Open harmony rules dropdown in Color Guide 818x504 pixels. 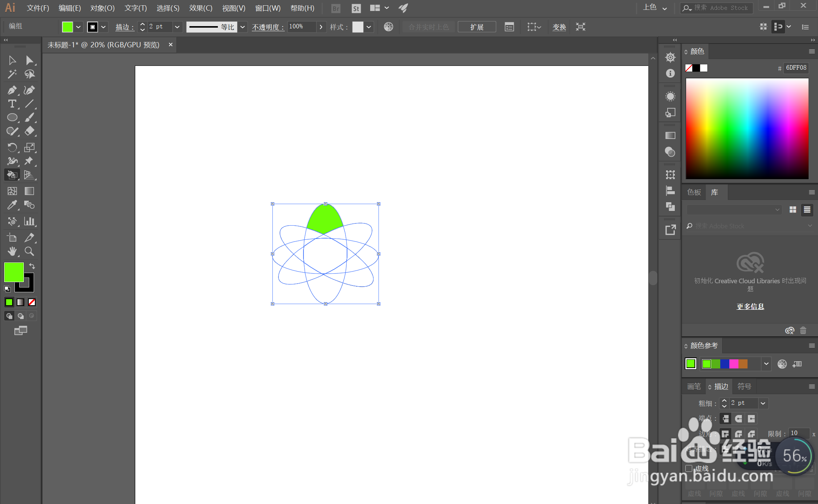[x=766, y=364]
